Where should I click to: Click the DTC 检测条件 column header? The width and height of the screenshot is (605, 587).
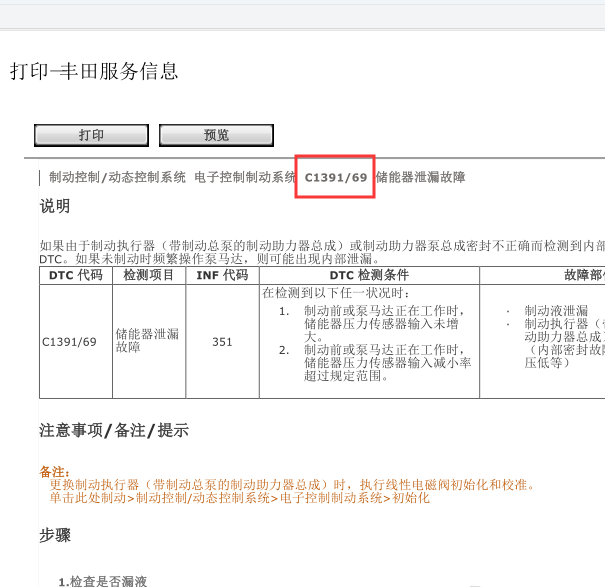(x=369, y=275)
